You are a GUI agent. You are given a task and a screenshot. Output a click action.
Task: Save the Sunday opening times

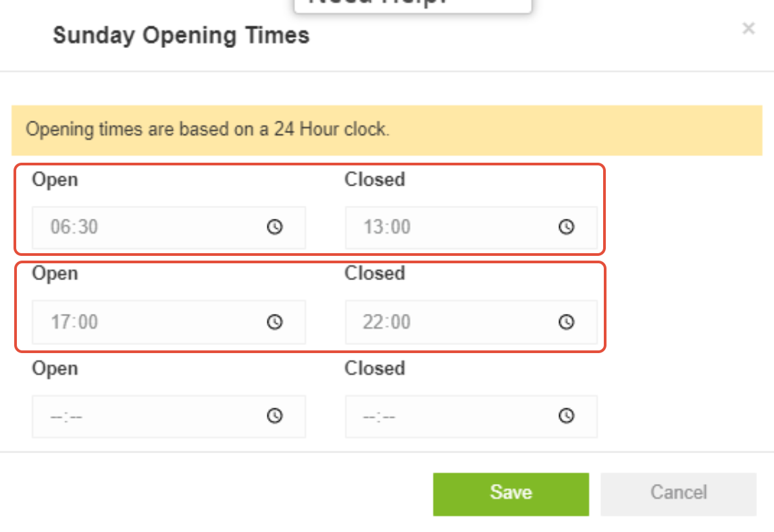click(x=511, y=493)
